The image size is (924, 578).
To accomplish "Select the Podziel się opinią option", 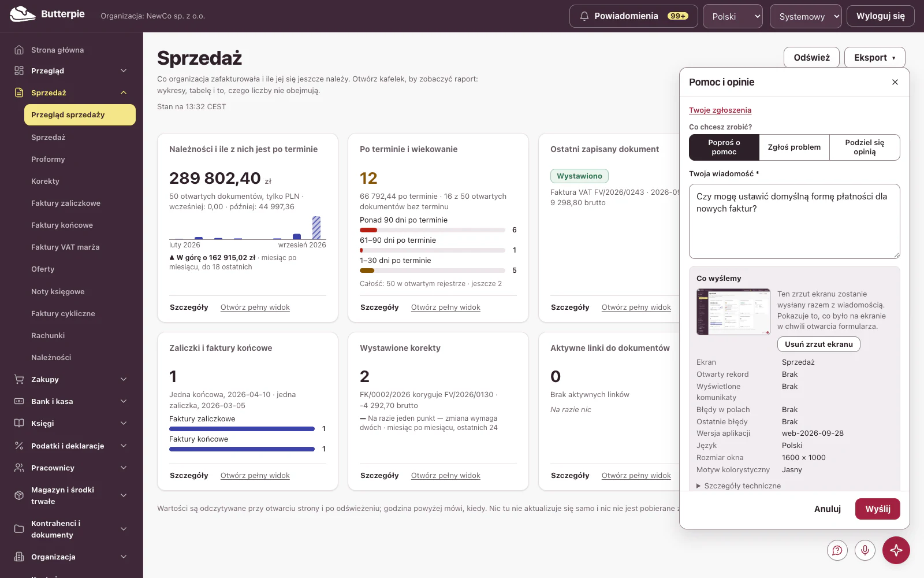I will pos(865,147).
